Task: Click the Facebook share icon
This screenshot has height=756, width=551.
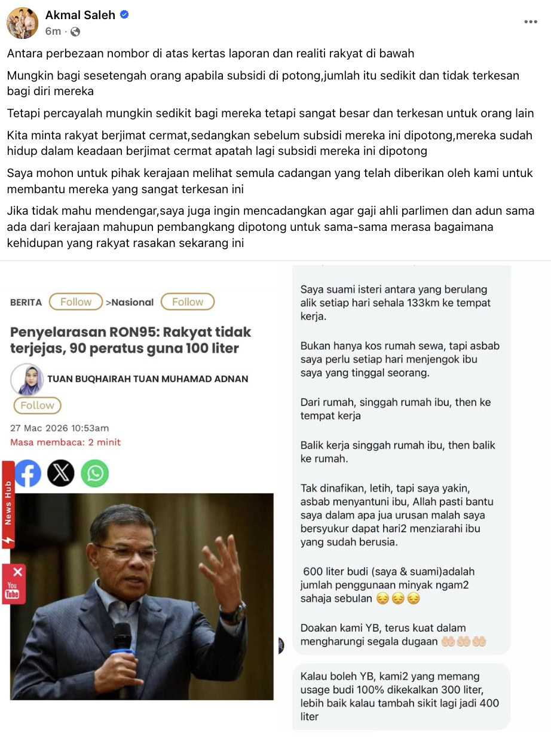Action: [27, 474]
